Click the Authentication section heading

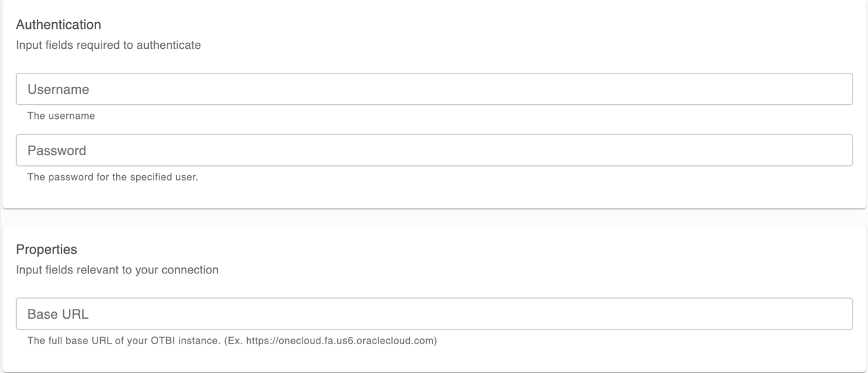59,25
